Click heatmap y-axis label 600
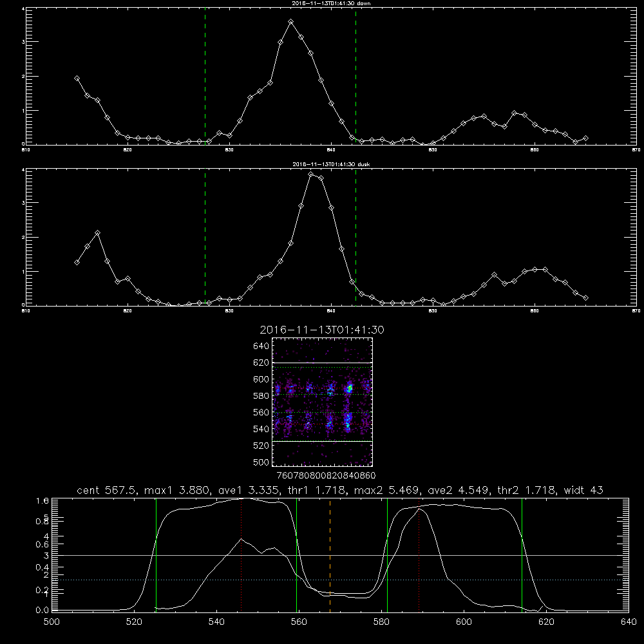644x644 pixels. point(261,379)
